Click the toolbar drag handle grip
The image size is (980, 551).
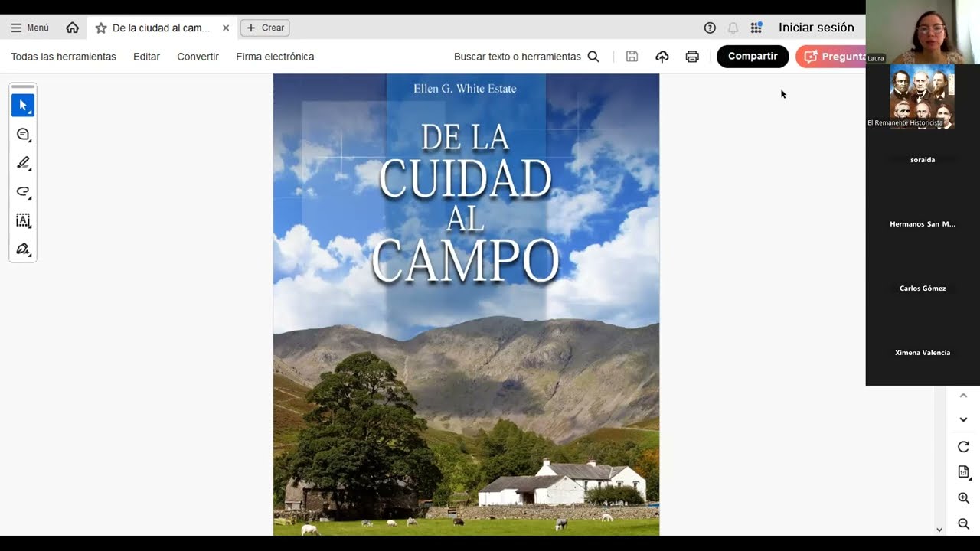[23, 86]
